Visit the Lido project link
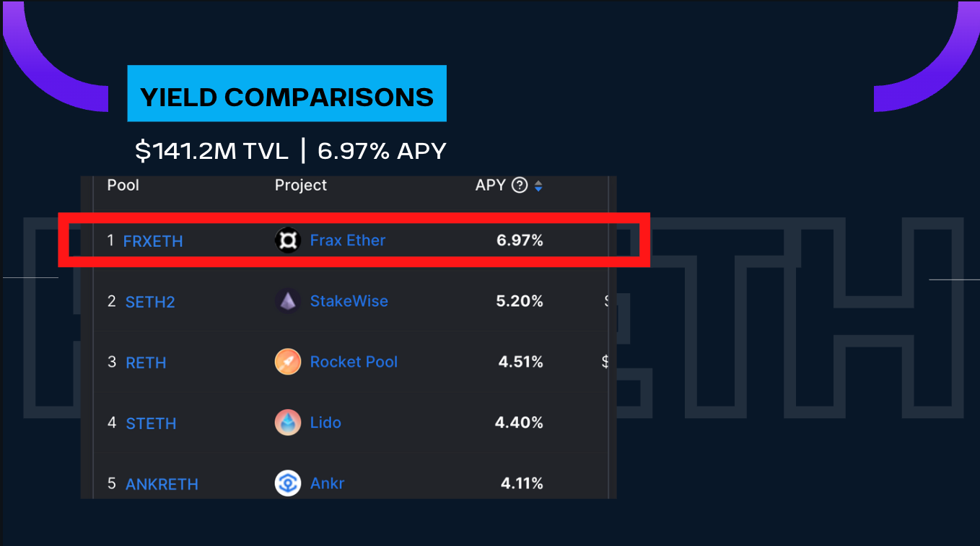Screen dimensions: 980x546 pos(325,422)
